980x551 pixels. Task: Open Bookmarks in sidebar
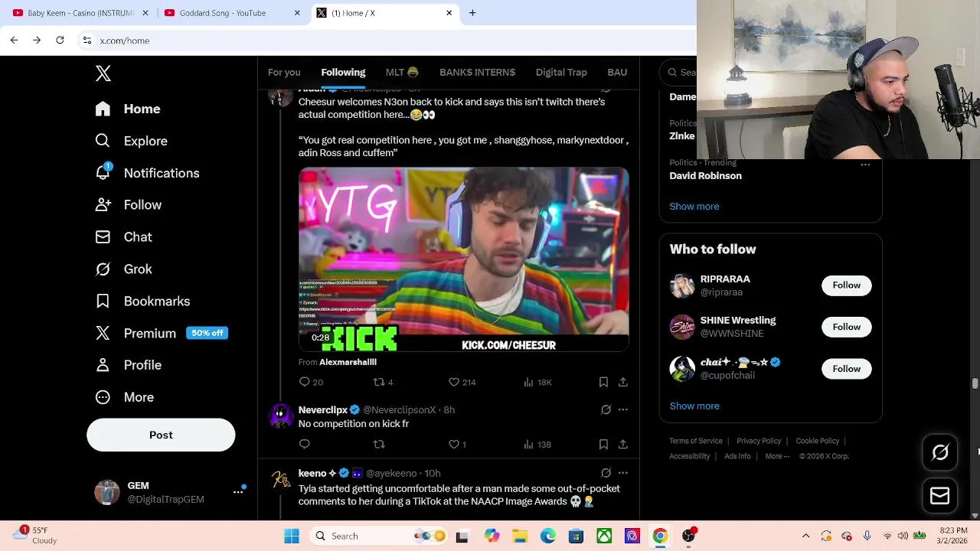pos(142,302)
